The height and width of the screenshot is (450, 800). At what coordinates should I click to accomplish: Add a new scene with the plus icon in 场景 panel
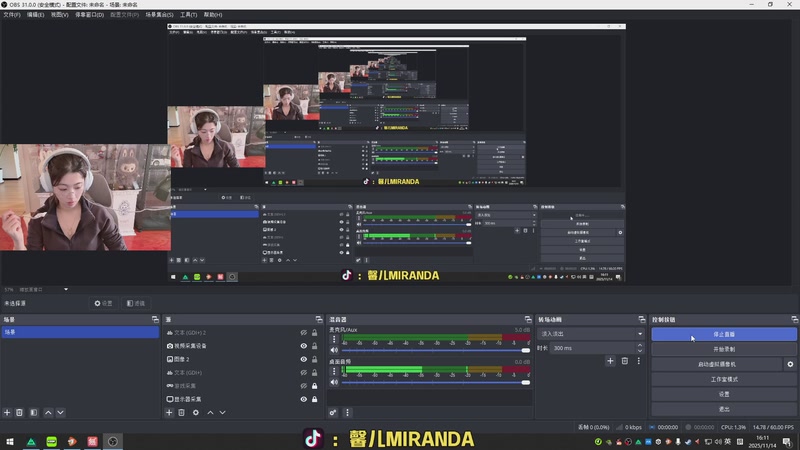(7, 412)
